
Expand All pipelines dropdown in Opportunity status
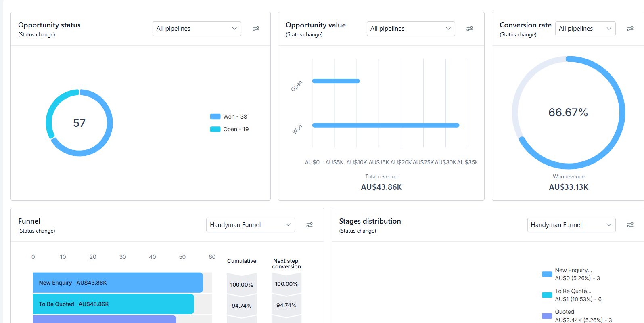197,29
